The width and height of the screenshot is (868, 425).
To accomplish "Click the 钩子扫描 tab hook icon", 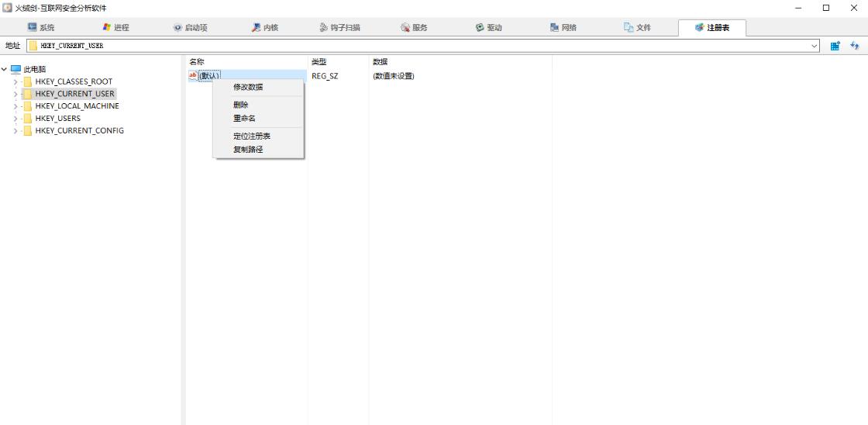I will point(323,27).
